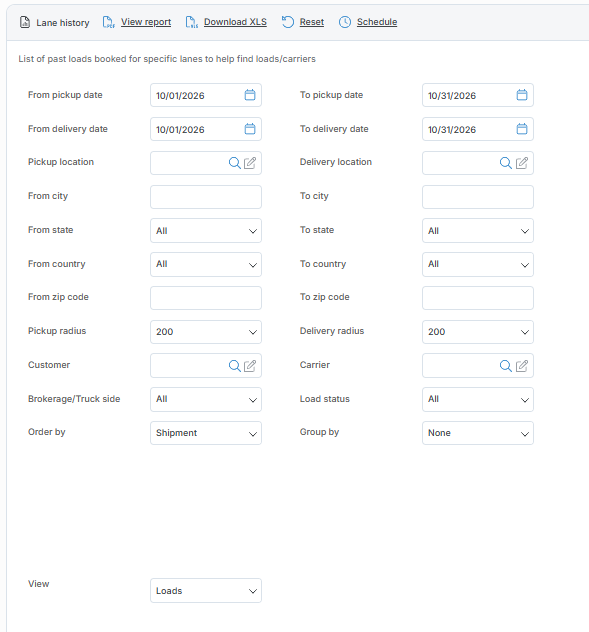Edit the Customer entry

250,366
